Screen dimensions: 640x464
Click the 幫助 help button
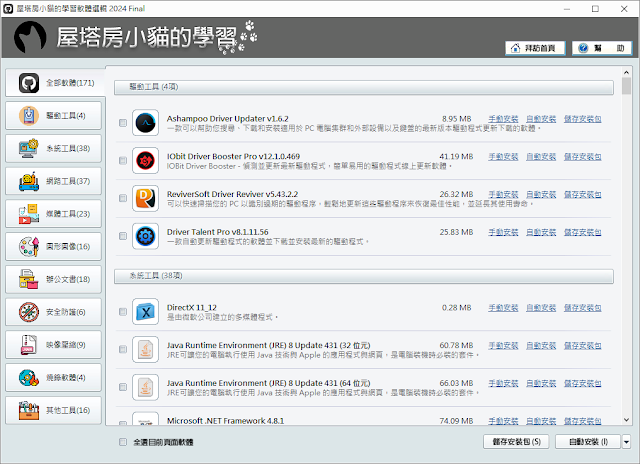(x=602, y=48)
